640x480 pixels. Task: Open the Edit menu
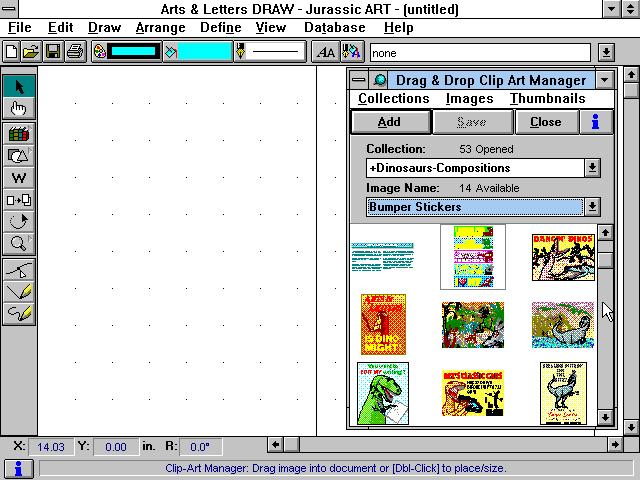point(60,27)
